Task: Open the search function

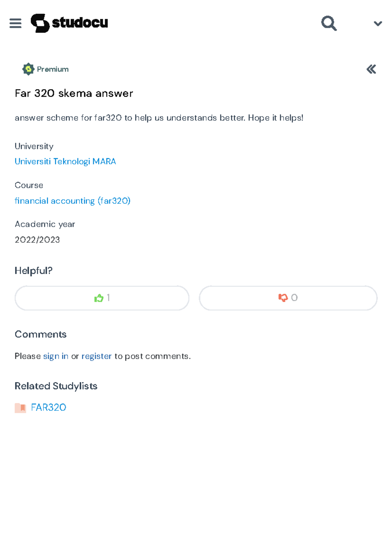Action: [329, 23]
